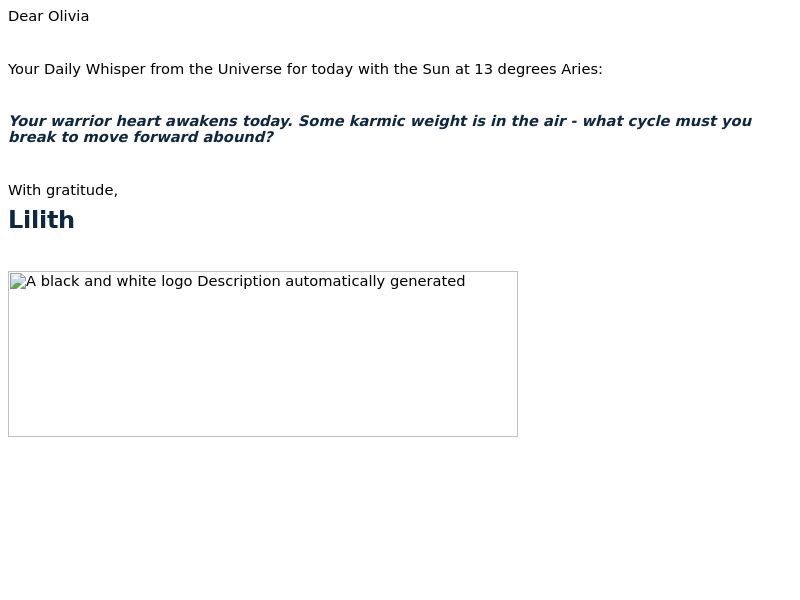Click the 'With gratitude,' closing line
This screenshot has width=800, height=600.
(63, 190)
